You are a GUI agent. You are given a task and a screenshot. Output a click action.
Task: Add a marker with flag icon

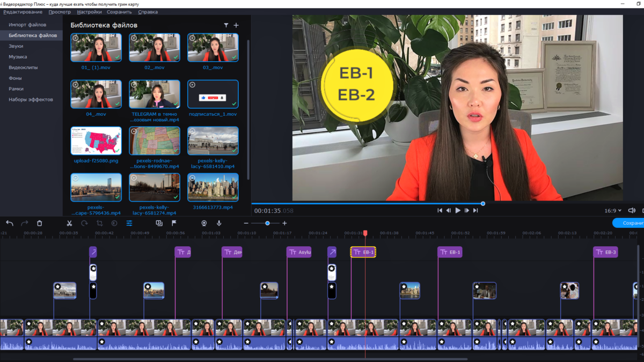click(x=174, y=223)
